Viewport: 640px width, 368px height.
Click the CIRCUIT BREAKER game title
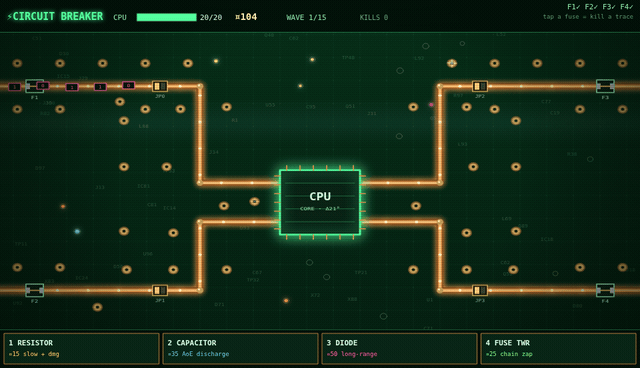pyautogui.click(x=55, y=16)
